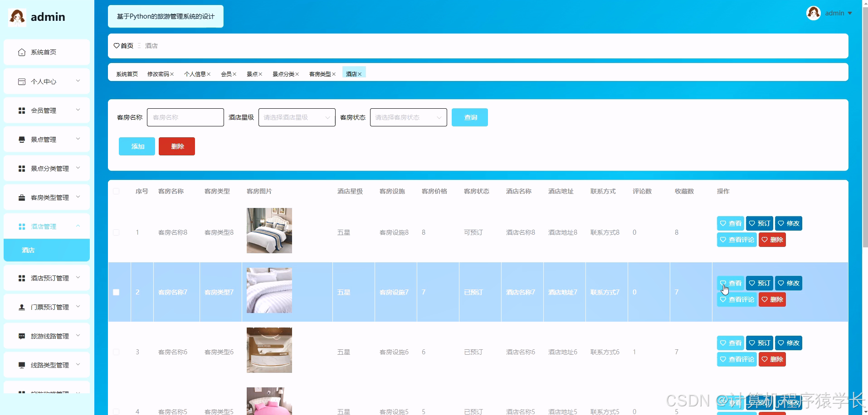Click 修改 for row 客房名称8

789,223
